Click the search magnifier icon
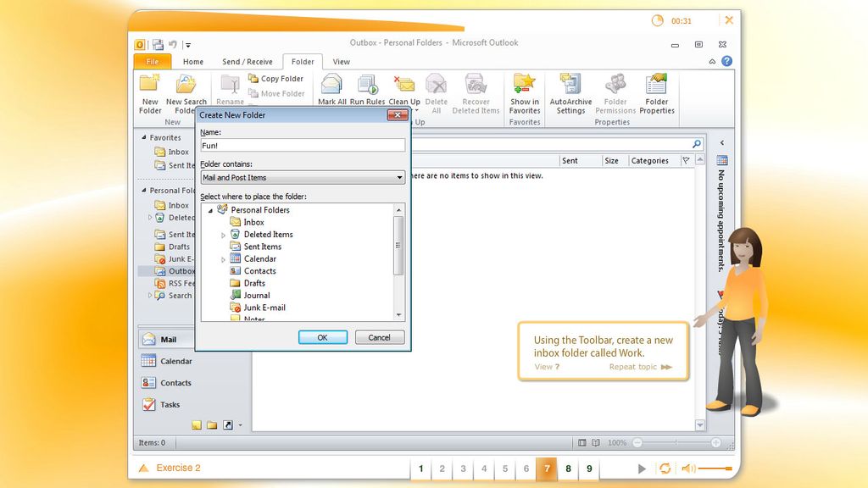The width and height of the screenshot is (868, 488). pos(697,144)
